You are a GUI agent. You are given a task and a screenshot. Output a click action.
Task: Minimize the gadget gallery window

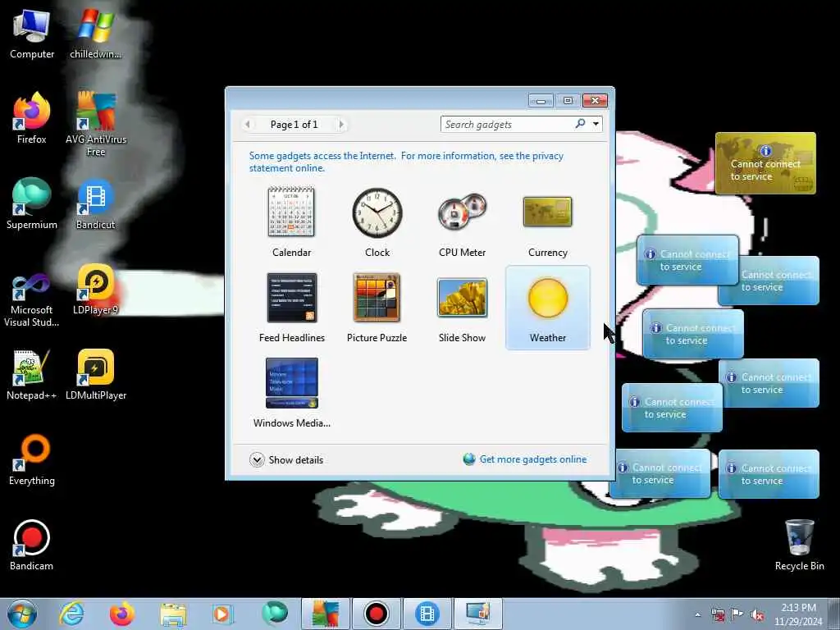[541, 101]
